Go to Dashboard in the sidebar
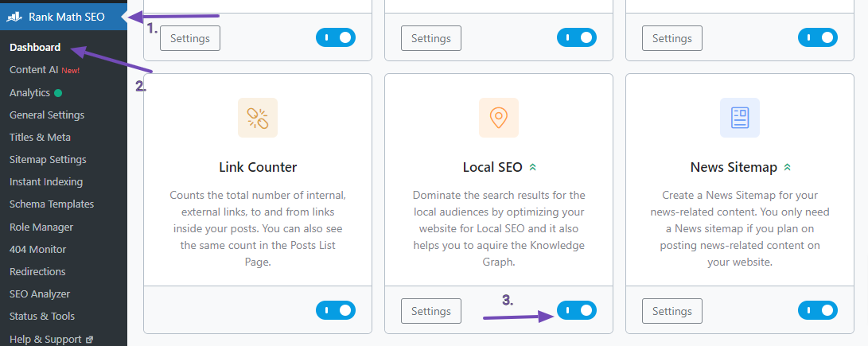The image size is (868, 346). click(x=35, y=47)
